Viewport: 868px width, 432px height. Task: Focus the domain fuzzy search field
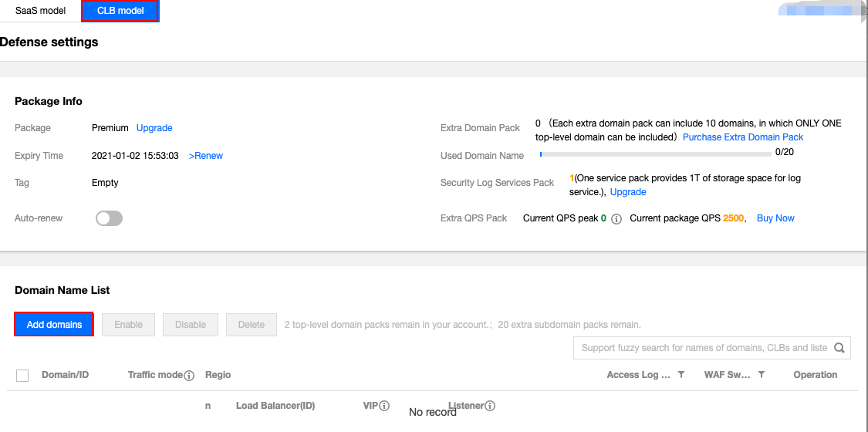[704, 348]
